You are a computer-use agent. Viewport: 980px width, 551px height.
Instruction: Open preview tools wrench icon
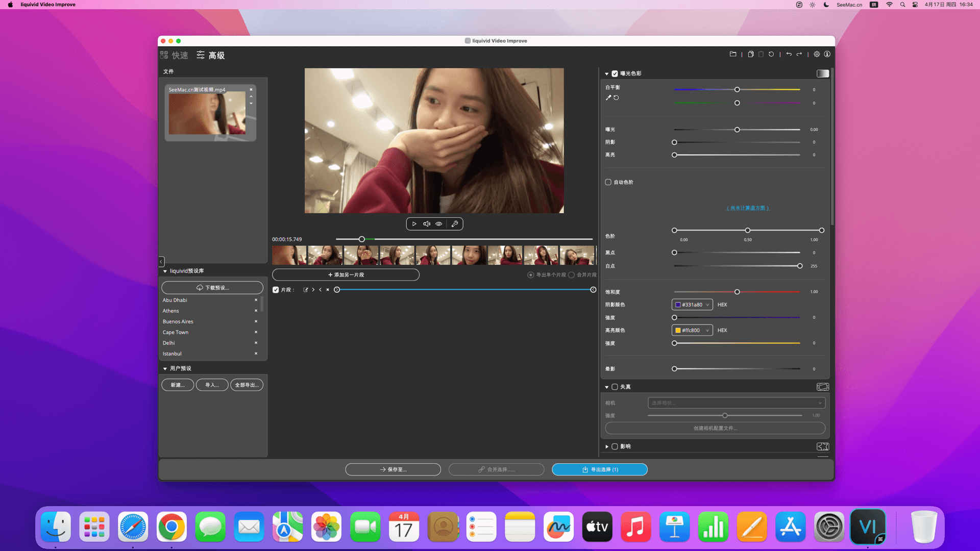(455, 224)
